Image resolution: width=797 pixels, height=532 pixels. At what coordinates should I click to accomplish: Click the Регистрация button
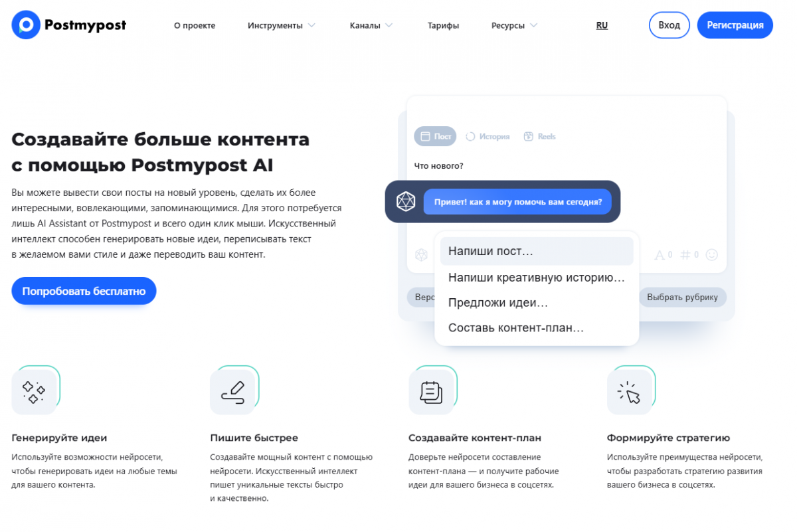pos(735,25)
